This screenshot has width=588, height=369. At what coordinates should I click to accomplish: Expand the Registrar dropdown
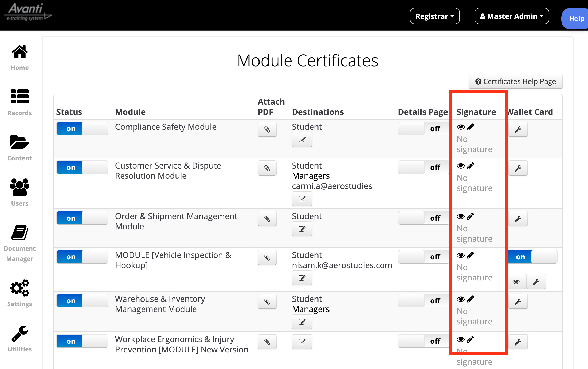coord(434,16)
